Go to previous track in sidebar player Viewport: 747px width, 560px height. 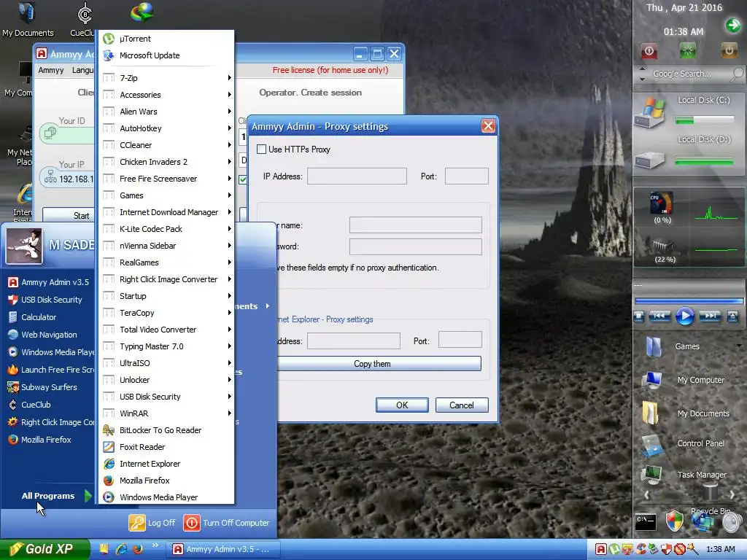pyautogui.click(x=659, y=316)
